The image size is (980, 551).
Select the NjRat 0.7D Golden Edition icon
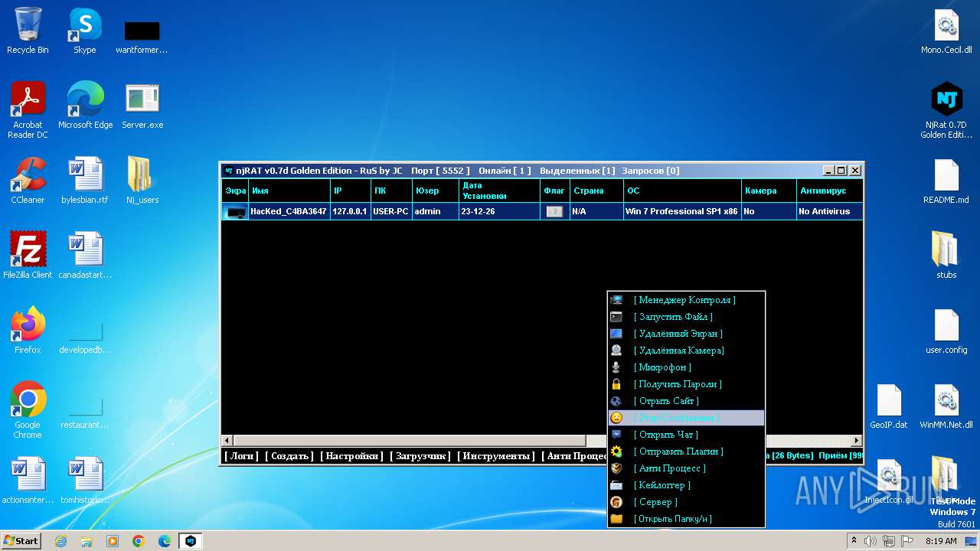(x=946, y=111)
